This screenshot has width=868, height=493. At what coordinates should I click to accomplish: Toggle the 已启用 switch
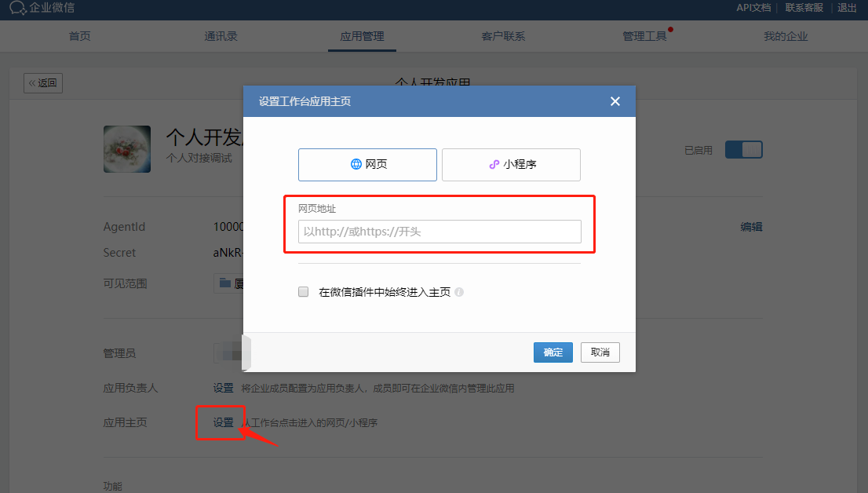point(743,150)
